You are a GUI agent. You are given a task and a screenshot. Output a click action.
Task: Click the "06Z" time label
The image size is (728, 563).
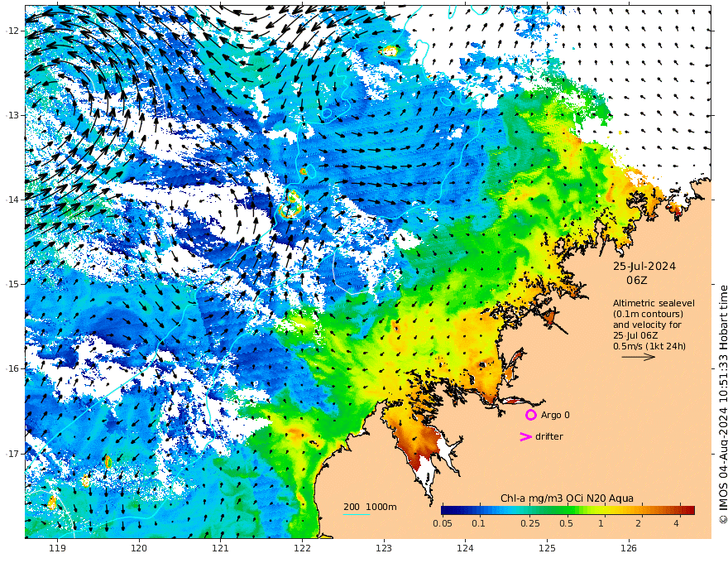[x=636, y=281]
